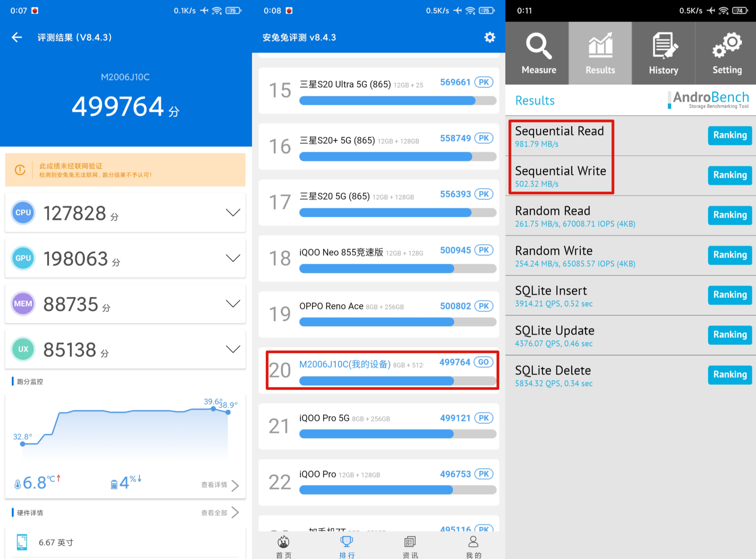Tap PK for OPPO Reno Ace
The width and height of the screenshot is (756, 559).
pos(484,306)
